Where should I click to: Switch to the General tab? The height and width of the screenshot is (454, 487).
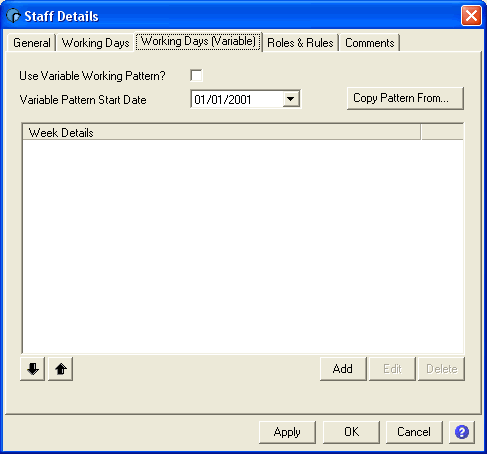click(x=31, y=43)
